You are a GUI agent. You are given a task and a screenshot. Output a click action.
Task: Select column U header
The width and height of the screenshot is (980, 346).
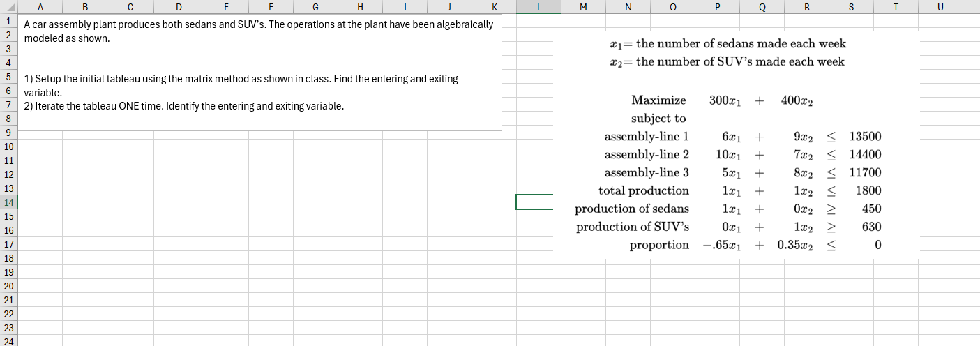pos(940,6)
